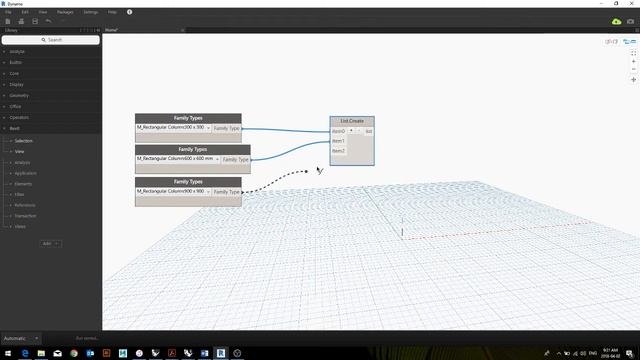Click the Add-ons button in library

click(x=51, y=244)
